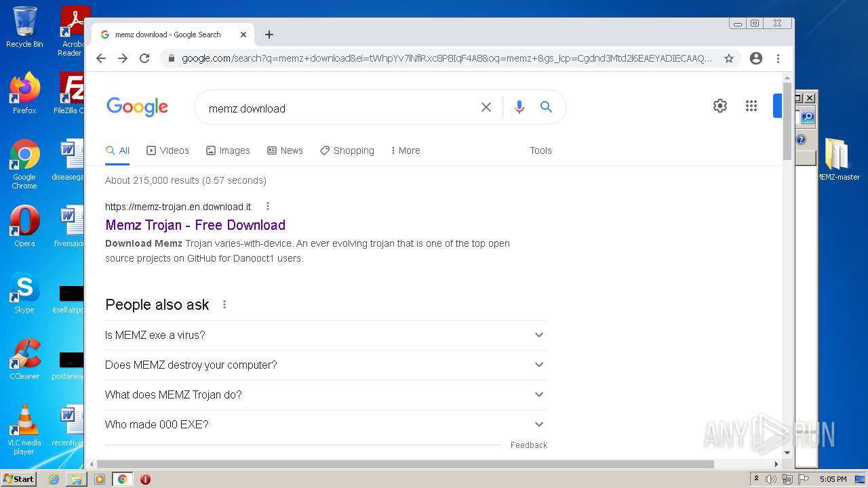
Task: Click scrollbar down arrow
Action: point(787,452)
